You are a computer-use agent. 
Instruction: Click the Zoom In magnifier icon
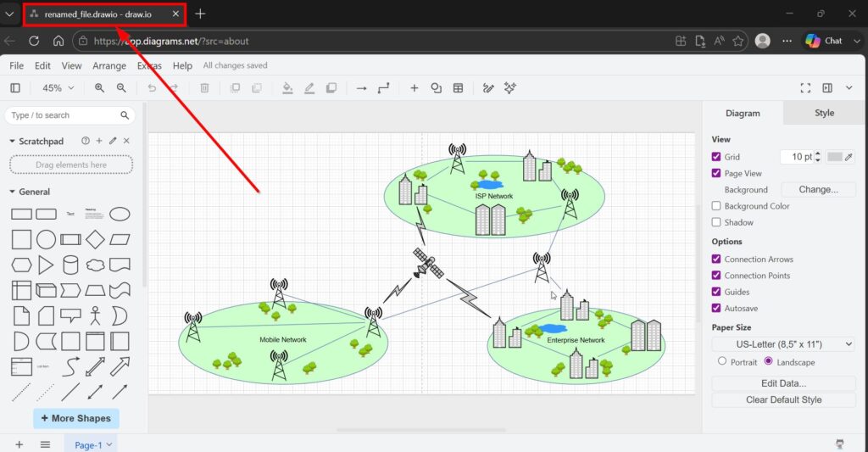99,88
